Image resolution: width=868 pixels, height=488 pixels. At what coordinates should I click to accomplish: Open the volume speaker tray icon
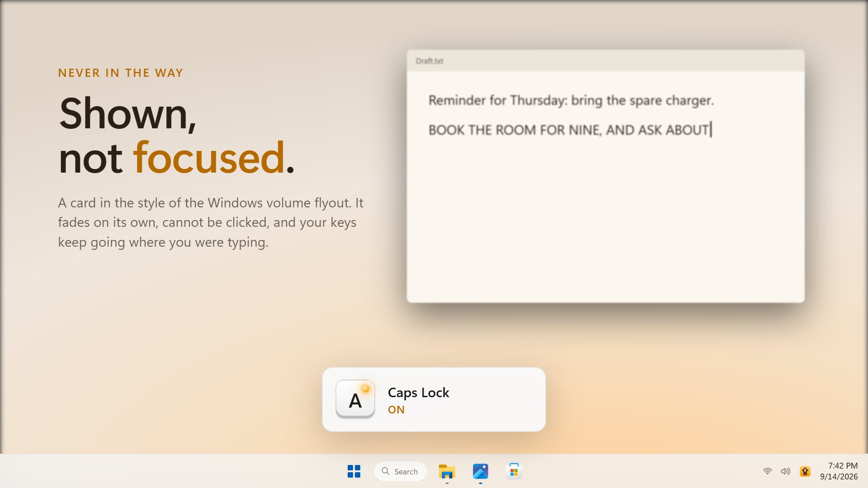point(786,471)
